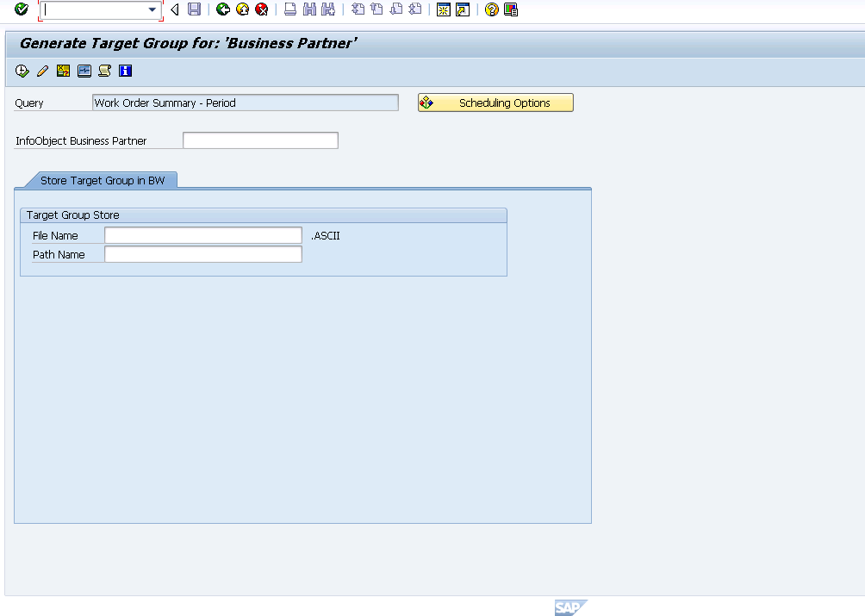
Task: Click the pencil Change icon
Action: [x=42, y=71]
